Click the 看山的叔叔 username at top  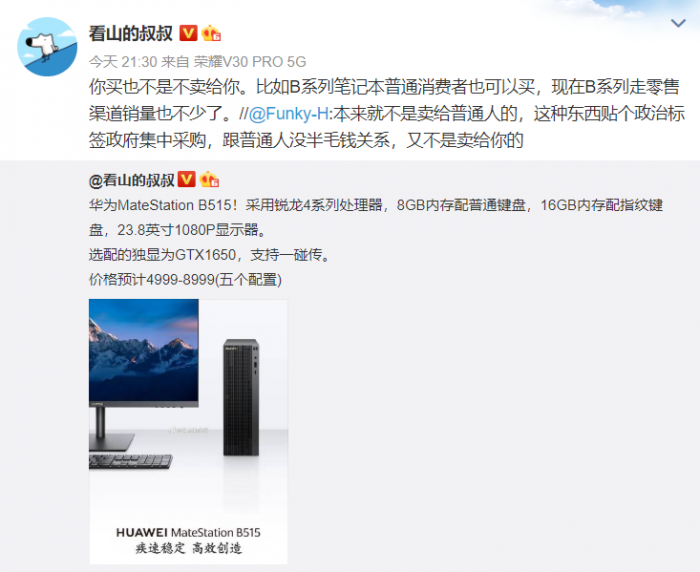click(x=131, y=33)
